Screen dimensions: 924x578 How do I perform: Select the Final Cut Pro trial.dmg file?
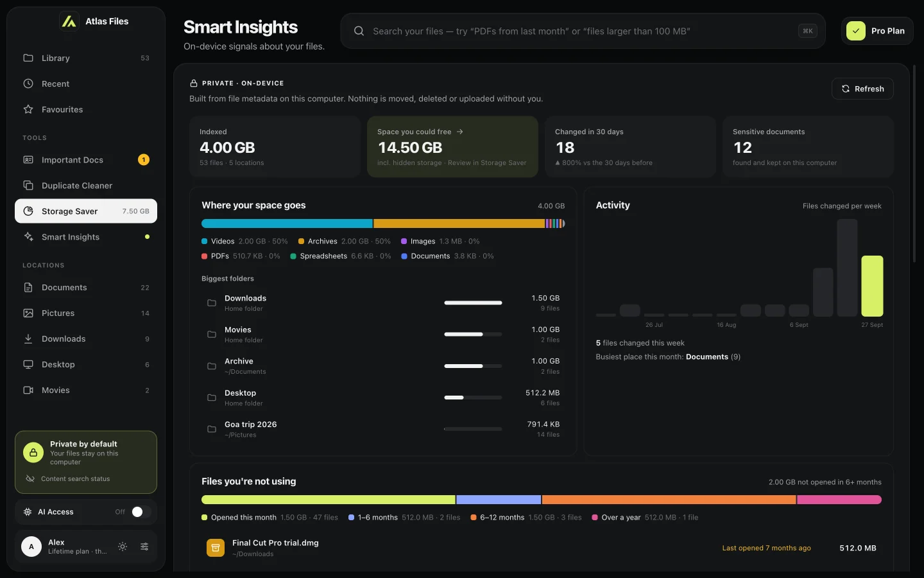point(542,548)
